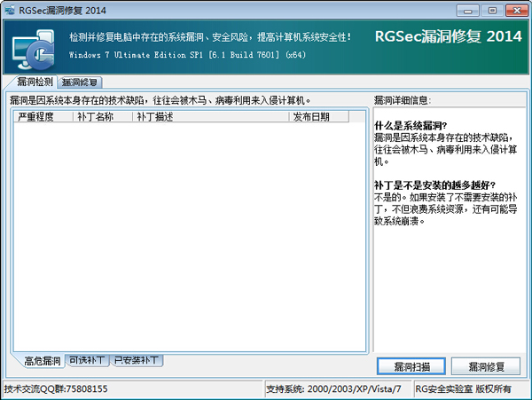Start scan with 漏洞扫描 button
Image resolution: width=532 pixels, height=400 pixels.
pos(411,366)
